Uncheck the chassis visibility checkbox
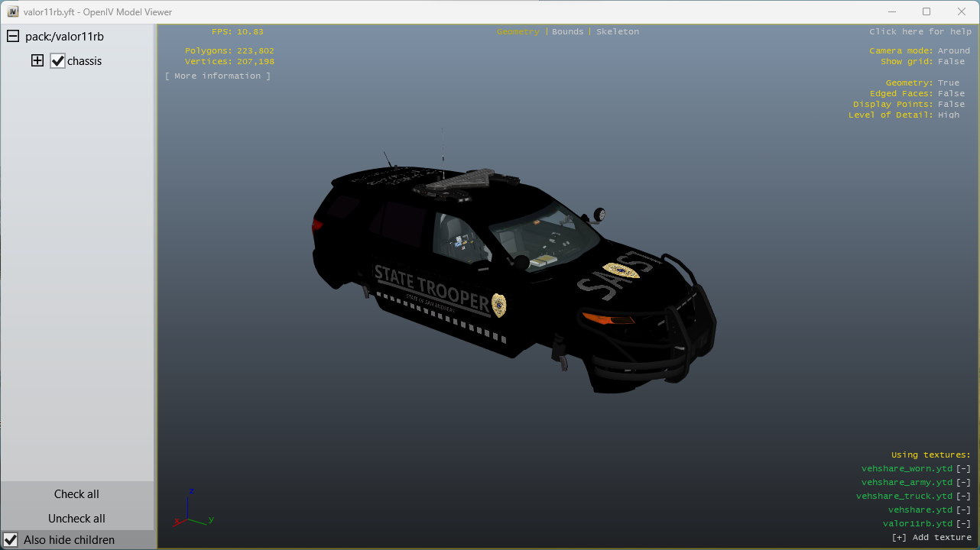980x550 pixels. (x=58, y=61)
